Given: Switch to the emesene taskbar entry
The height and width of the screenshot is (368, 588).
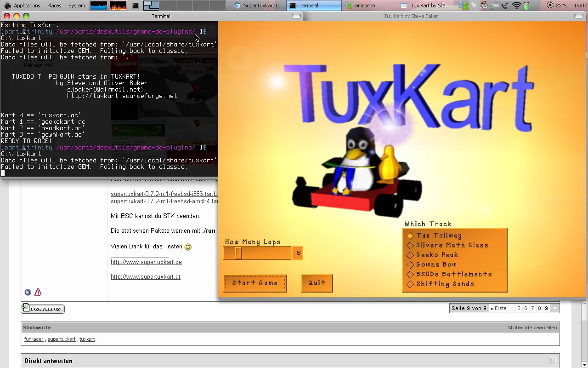Looking at the screenshot, I should pyautogui.click(x=369, y=6).
